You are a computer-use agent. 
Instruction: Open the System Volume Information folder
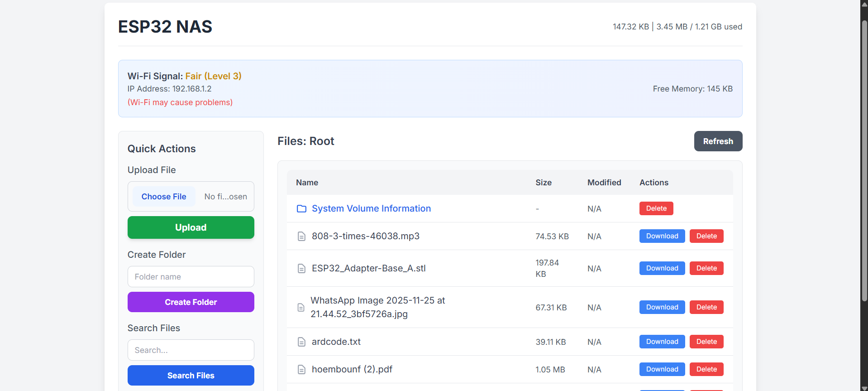(371, 208)
